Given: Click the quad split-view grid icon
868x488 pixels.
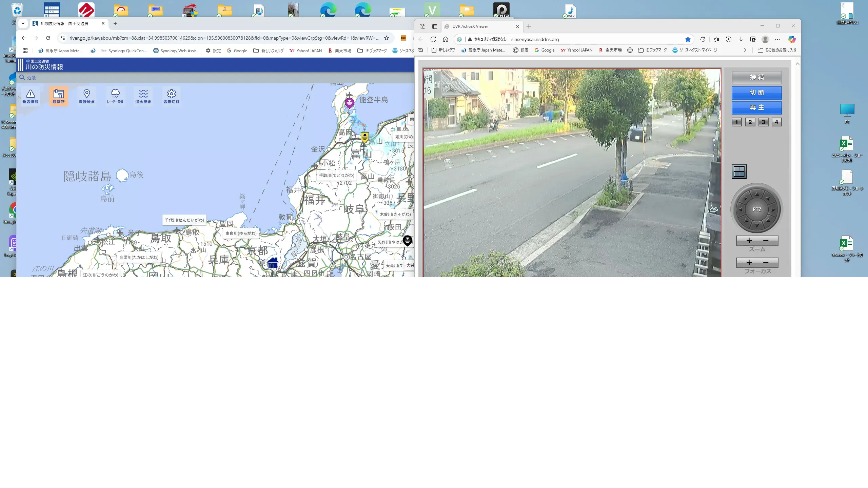Looking at the screenshot, I should point(739,171).
